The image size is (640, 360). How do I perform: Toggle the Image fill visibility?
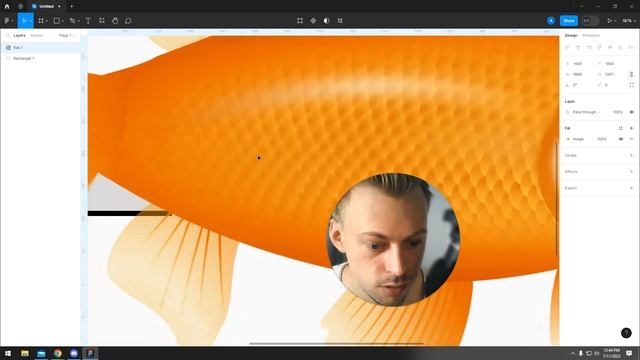pyautogui.click(x=621, y=139)
